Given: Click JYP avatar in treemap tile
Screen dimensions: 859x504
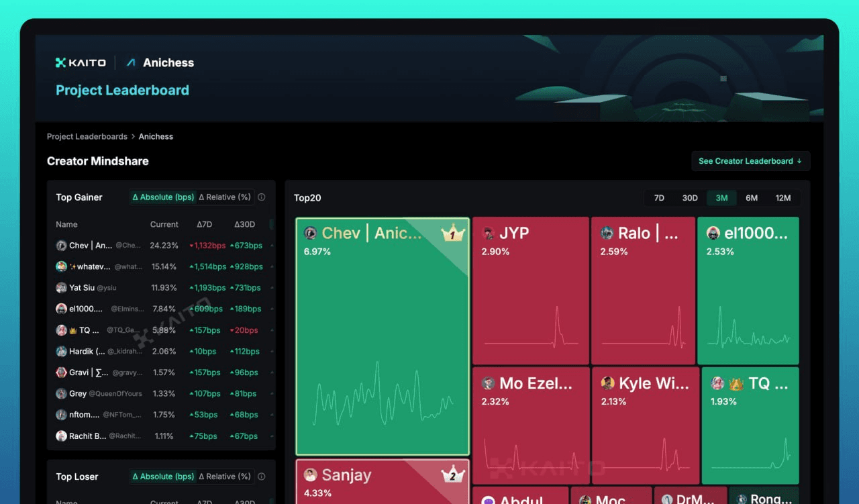Looking at the screenshot, I should 489,233.
